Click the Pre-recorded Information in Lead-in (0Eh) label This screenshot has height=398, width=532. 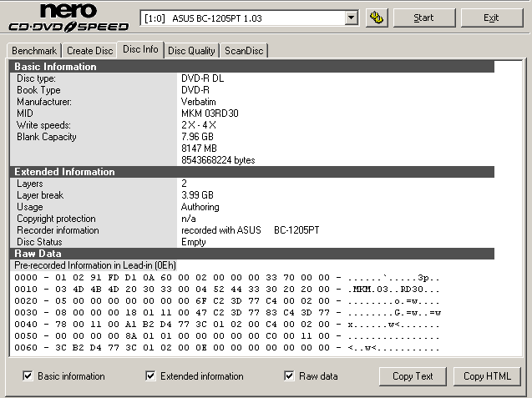pos(95,265)
